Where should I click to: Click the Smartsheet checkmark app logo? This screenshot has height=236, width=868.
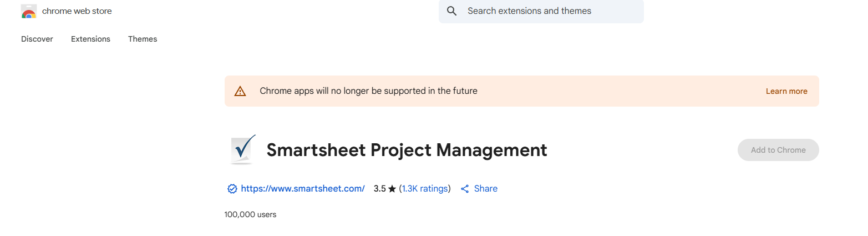click(x=243, y=149)
